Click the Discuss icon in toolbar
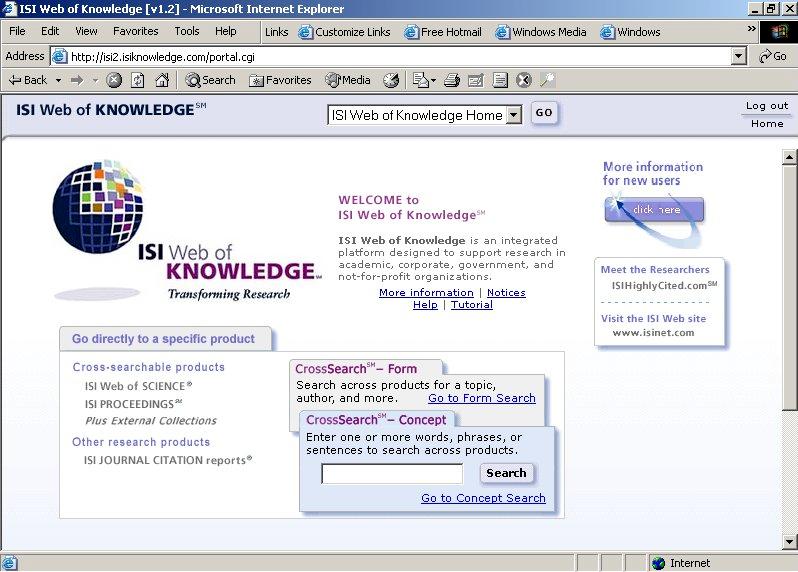Screen dimensions: 798x572 point(500,80)
